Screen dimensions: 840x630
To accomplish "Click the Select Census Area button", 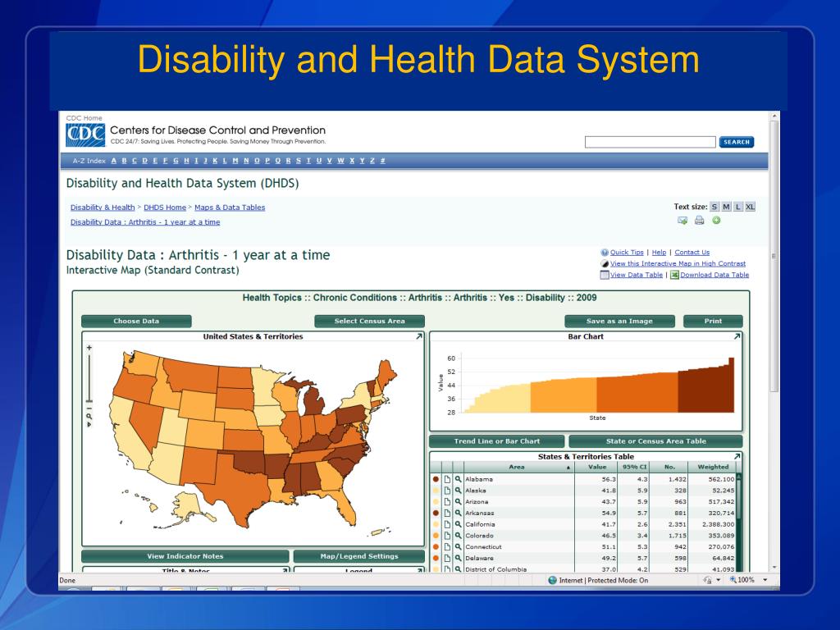I will 370,321.
